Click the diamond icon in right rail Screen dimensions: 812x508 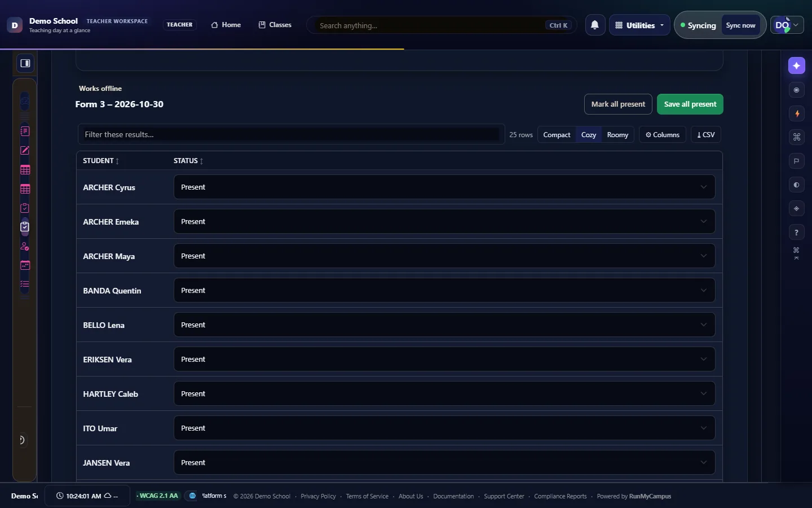[x=797, y=208]
